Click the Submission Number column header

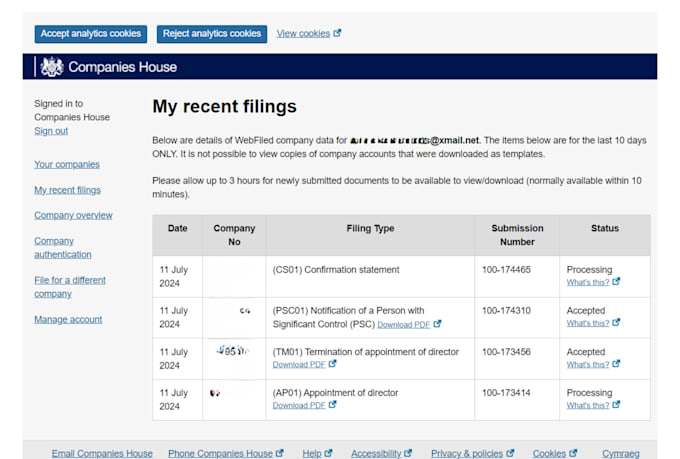(x=517, y=235)
